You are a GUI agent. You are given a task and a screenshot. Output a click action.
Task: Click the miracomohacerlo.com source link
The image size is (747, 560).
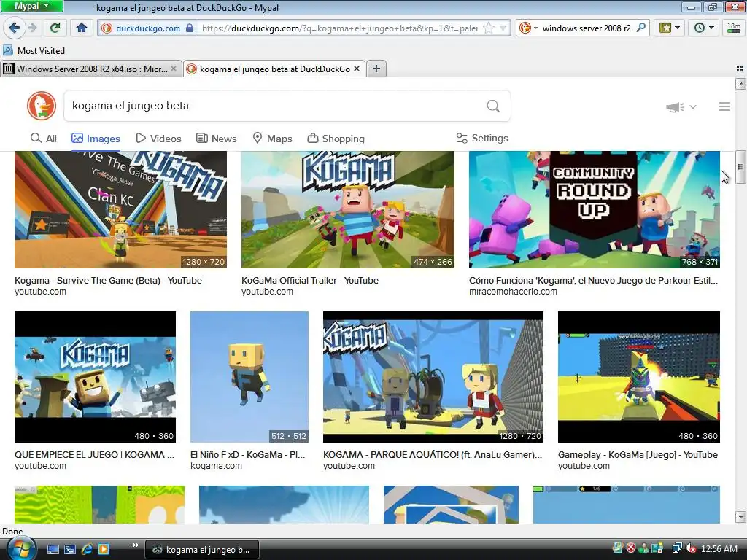[513, 292]
